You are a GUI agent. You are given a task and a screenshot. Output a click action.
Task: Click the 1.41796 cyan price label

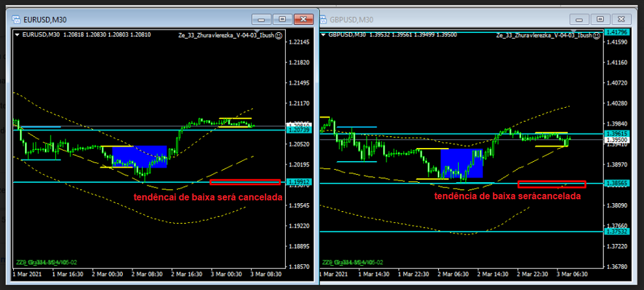click(x=618, y=32)
